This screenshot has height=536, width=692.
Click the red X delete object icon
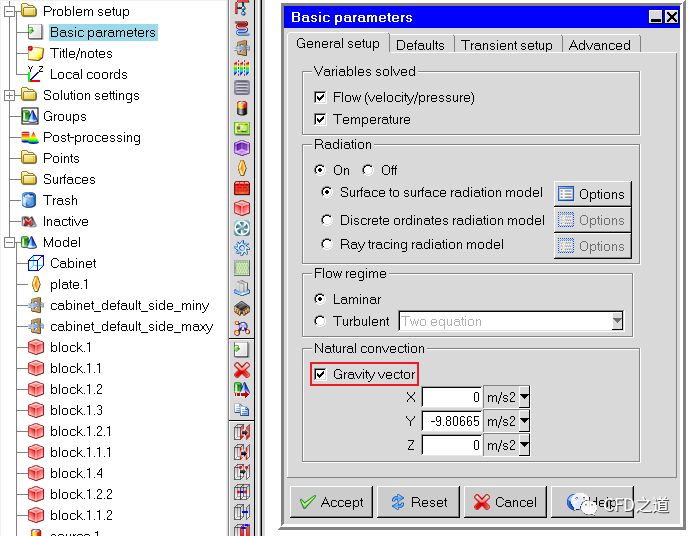point(242,370)
